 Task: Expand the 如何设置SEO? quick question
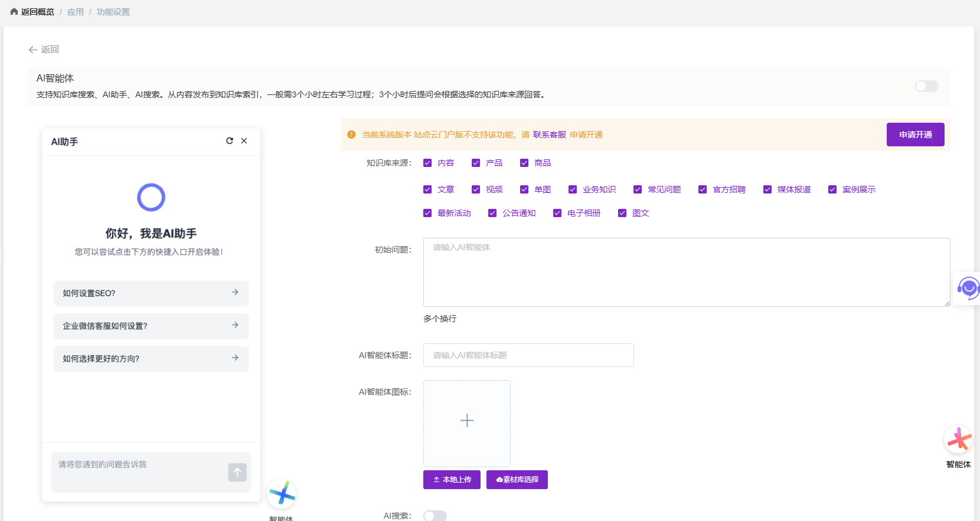[x=151, y=293]
